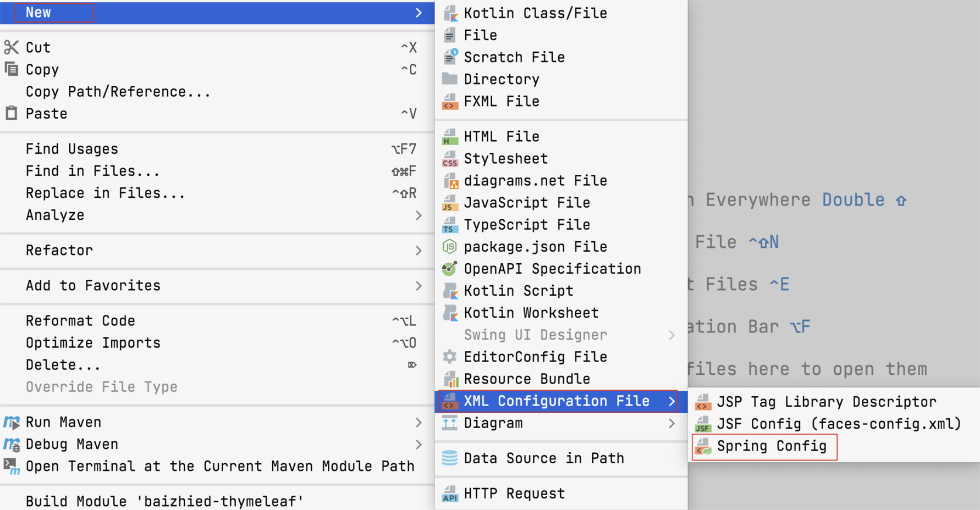This screenshot has width=980, height=510.
Task: Click the OpenAPI Specification icon
Action: 450,269
